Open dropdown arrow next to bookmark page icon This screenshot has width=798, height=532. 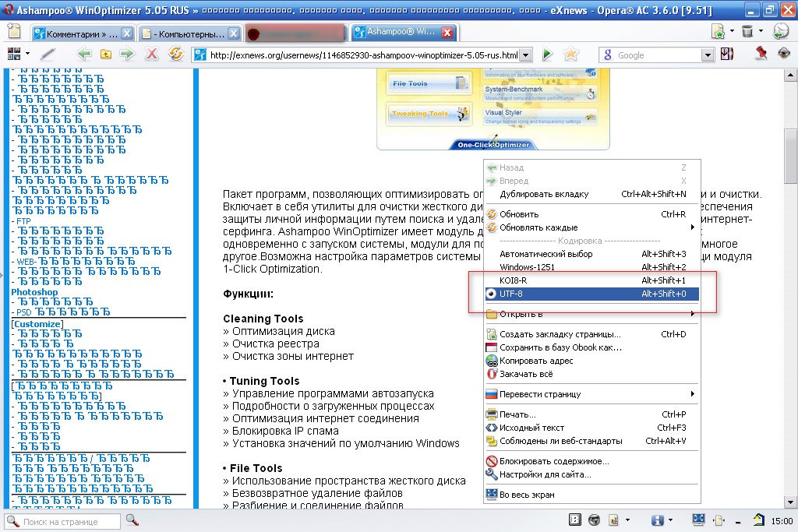tap(732, 31)
